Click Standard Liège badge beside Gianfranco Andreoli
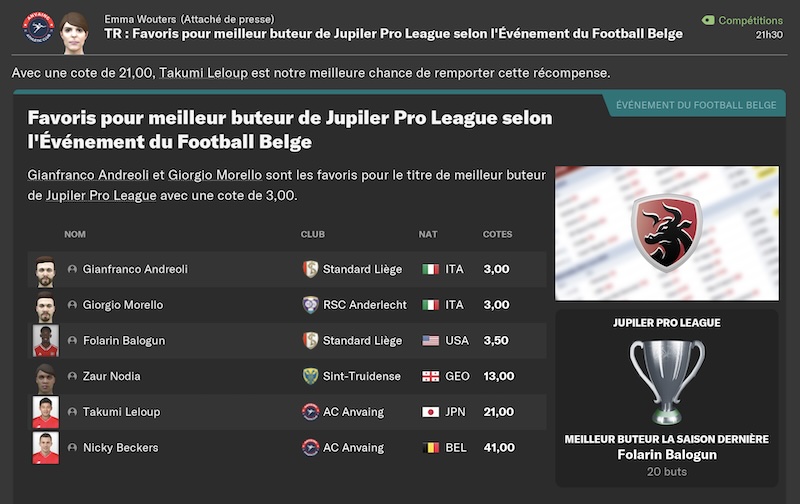The height and width of the screenshot is (504, 800). pos(310,269)
